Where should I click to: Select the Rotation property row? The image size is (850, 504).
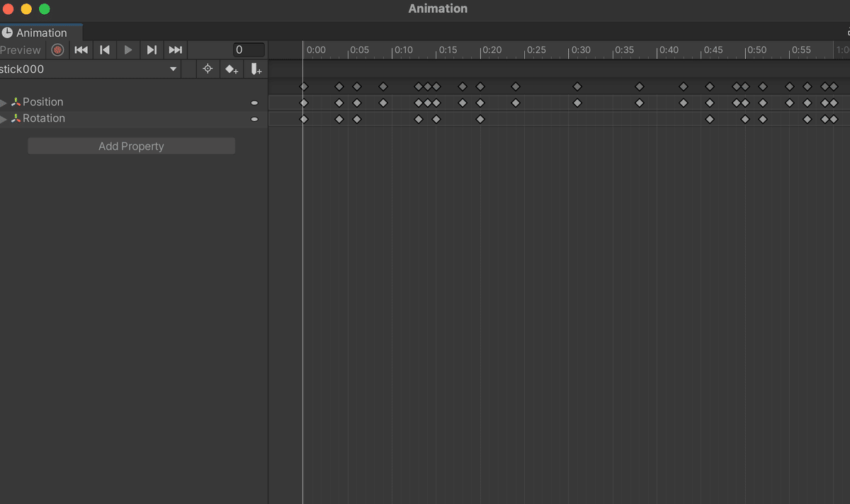pos(134,118)
